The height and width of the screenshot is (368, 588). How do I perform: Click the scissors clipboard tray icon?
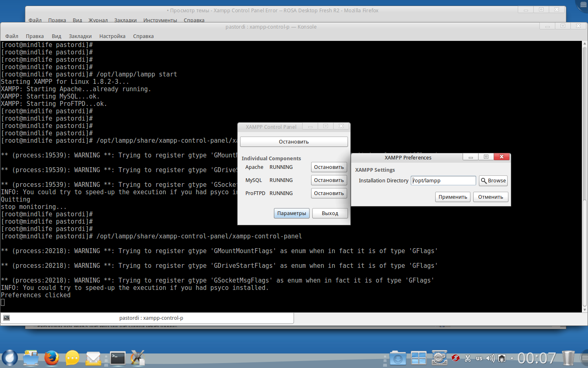click(x=468, y=358)
